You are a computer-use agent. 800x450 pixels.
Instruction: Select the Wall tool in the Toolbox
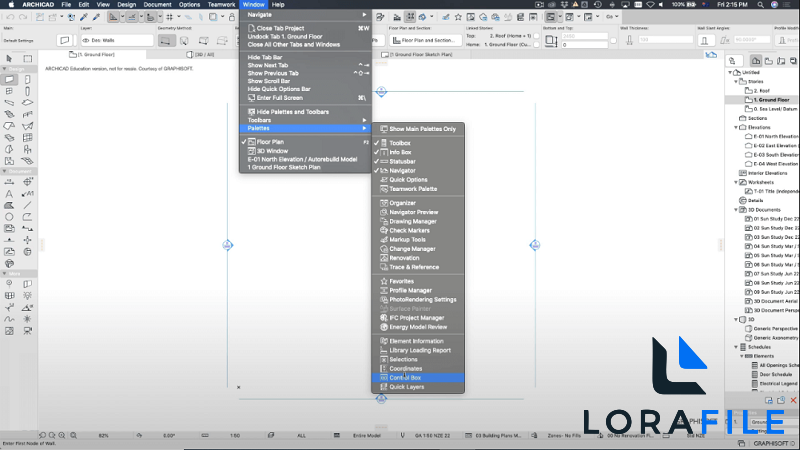[9, 80]
